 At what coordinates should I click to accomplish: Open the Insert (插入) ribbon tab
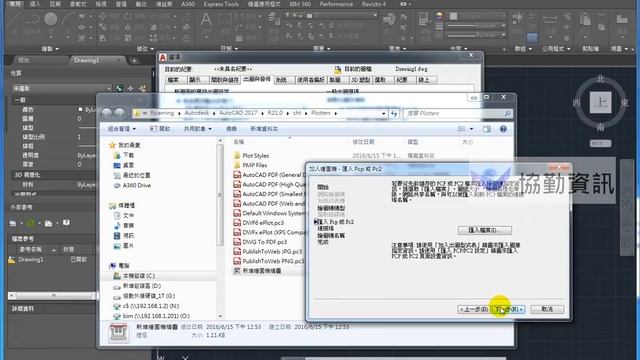[35, 4]
